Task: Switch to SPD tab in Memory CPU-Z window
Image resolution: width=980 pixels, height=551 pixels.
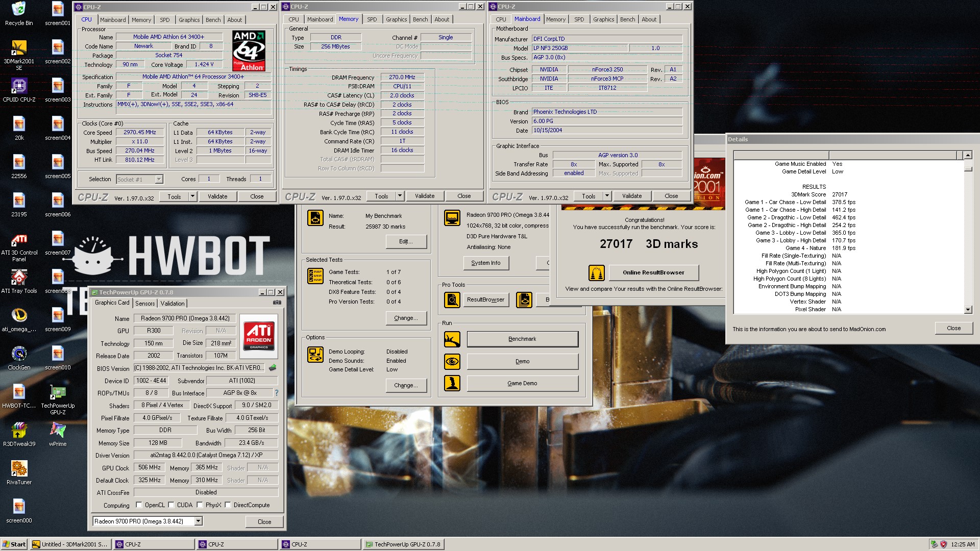Action: click(372, 19)
